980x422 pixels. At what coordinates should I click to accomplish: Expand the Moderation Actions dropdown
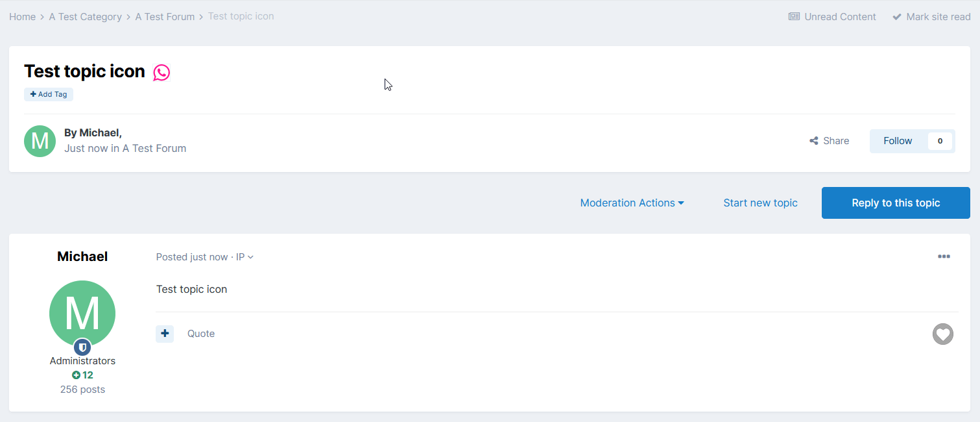coord(632,203)
